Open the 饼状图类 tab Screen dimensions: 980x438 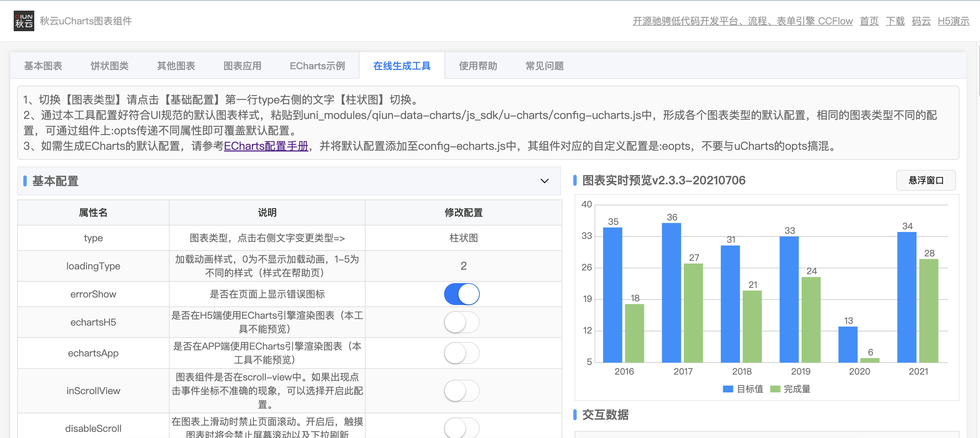tap(109, 65)
